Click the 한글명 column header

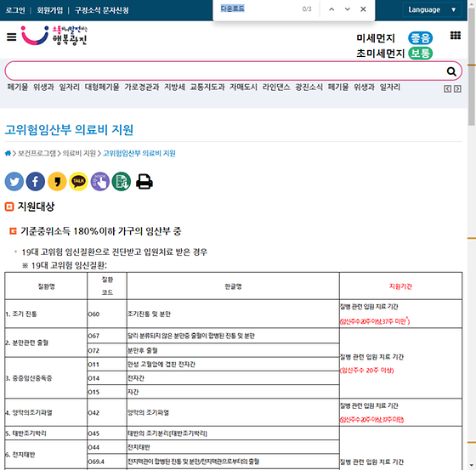[233, 286]
